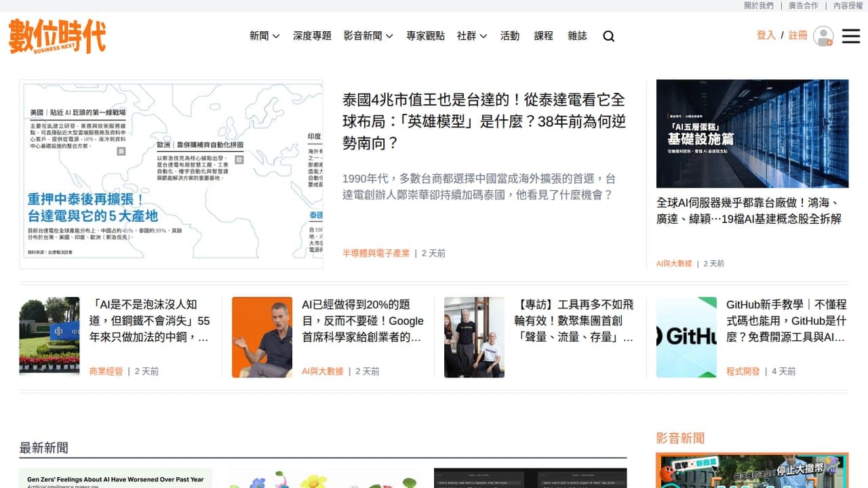Open the search magnifier icon
This screenshot has height=488, width=868.
pyautogui.click(x=608, y=36)
